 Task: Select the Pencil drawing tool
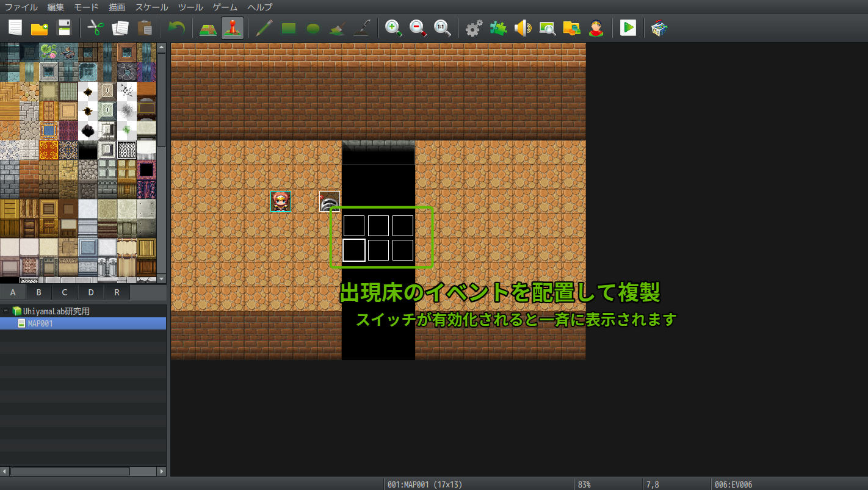264,28
